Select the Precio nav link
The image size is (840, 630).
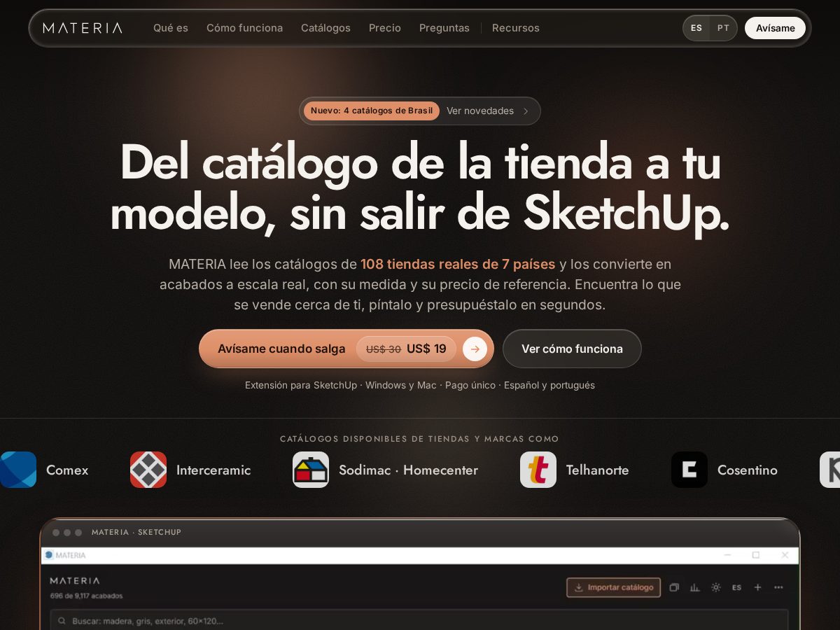pos(385,28)
